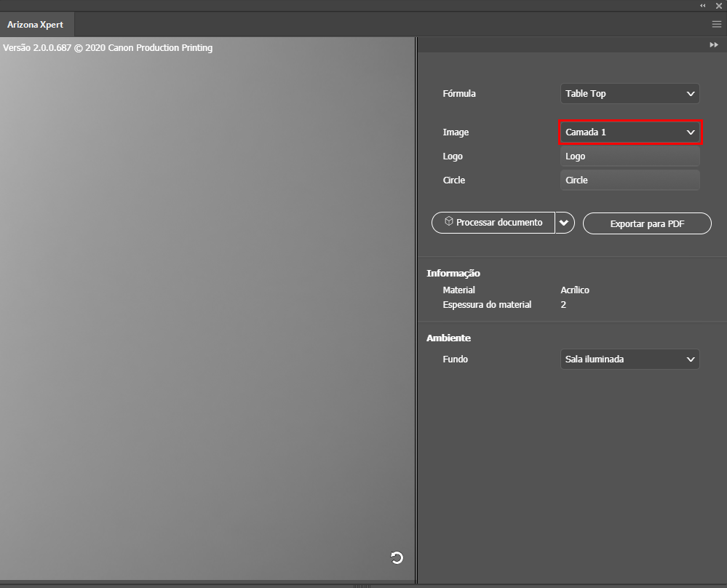Click the Espessura do material label
727x588 pixels.
487,305
